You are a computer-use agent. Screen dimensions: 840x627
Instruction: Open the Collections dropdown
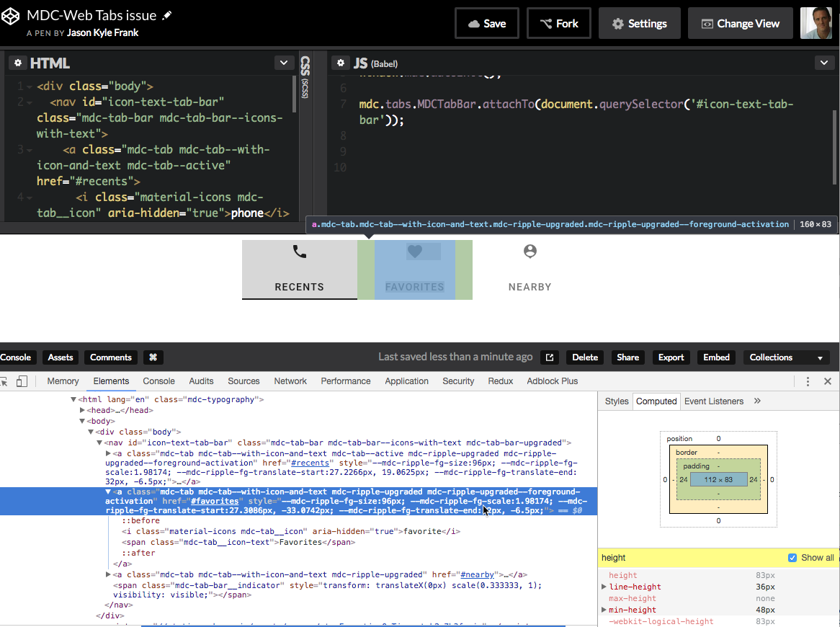click(x=786, y=357)
